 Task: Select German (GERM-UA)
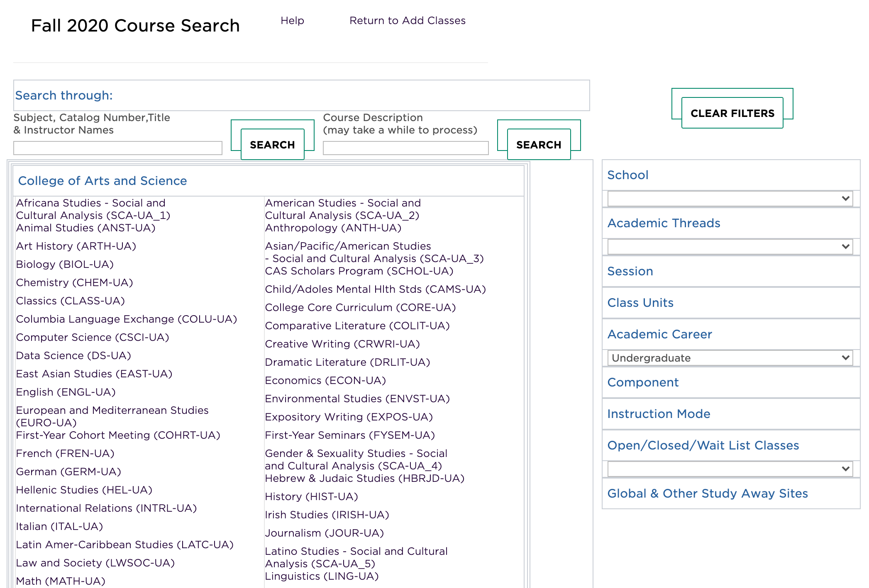click(x=68, y=472)
